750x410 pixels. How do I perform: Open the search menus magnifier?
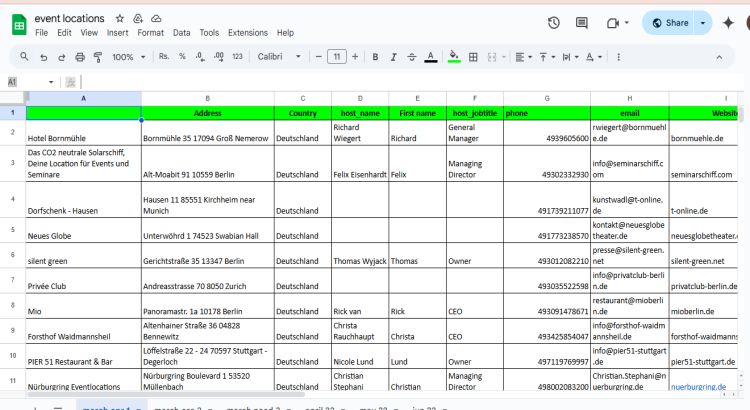pos(24,56)
